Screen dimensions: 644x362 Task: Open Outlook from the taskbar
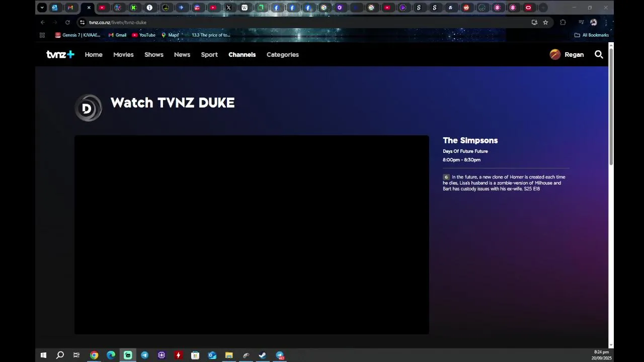(x=212, y=355)
